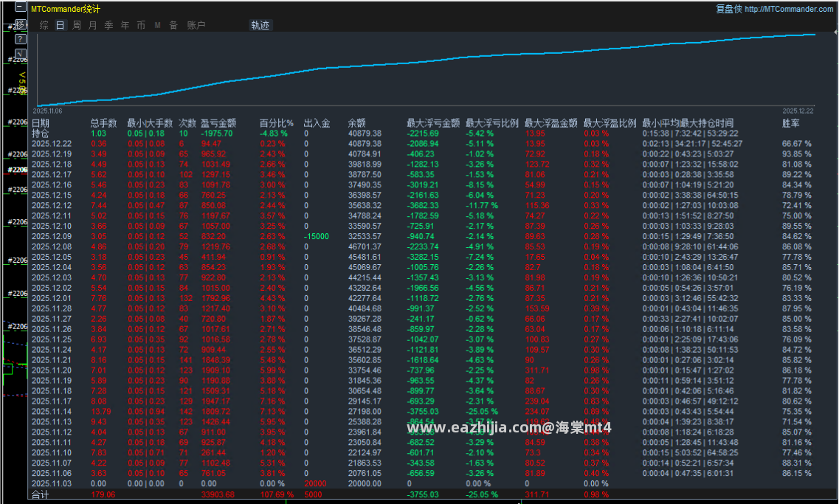Click the chart start date 2025.11.06
The image size is (839, 504).
click(x=48, y=111)
